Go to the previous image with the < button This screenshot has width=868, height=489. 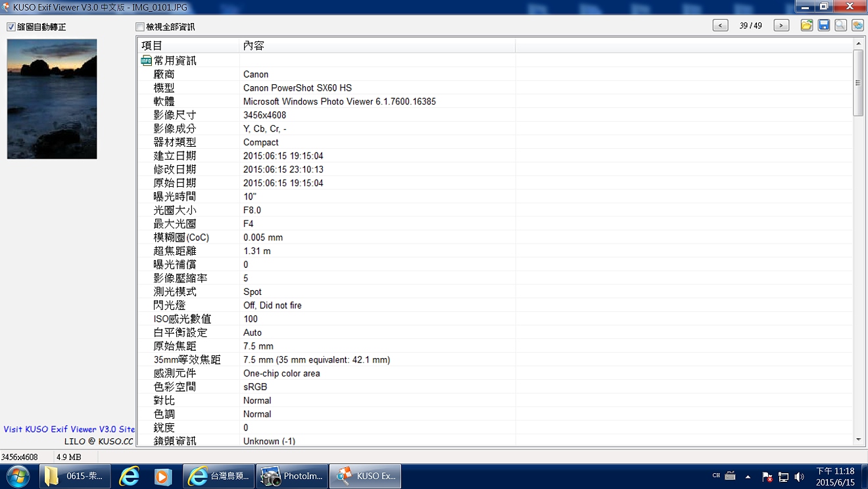coord(721,26)
